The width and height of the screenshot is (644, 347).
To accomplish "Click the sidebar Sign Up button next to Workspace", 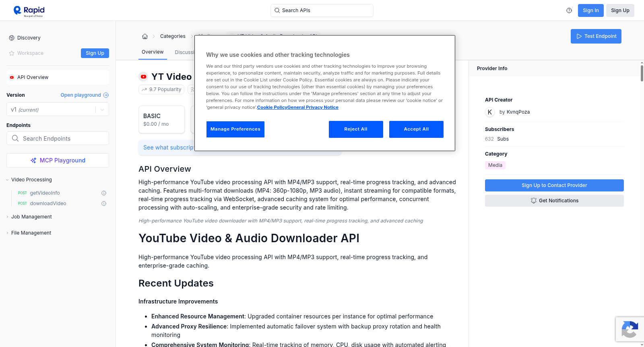I will click(x=95, y=53).
